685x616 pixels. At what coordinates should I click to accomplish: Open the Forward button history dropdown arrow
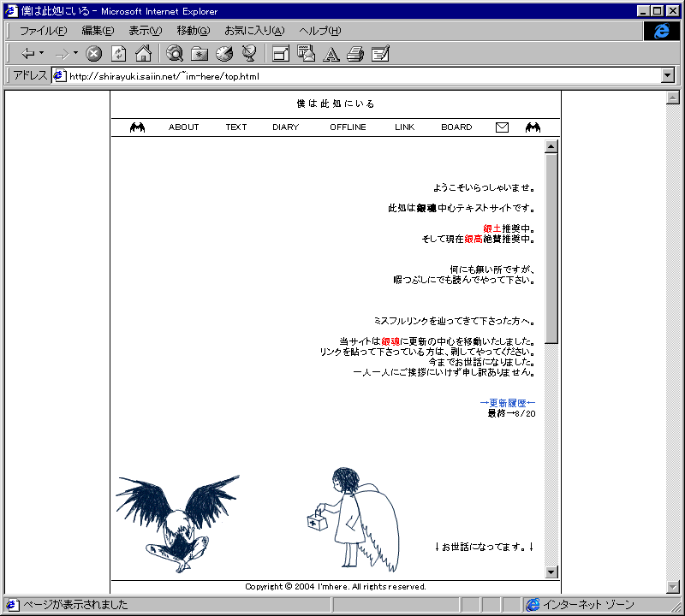[x=75, y=53]
